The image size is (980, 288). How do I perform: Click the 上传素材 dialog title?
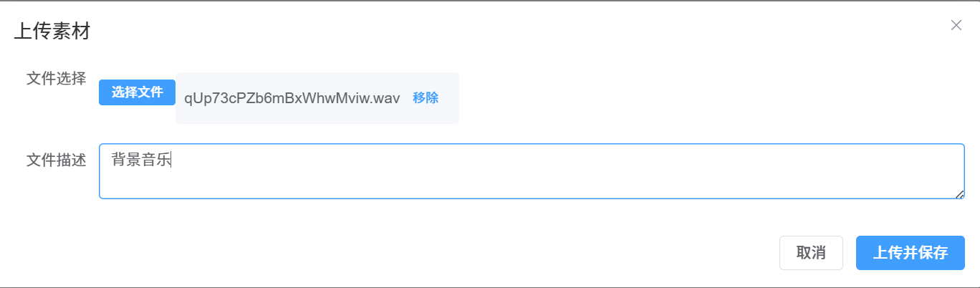52,32
